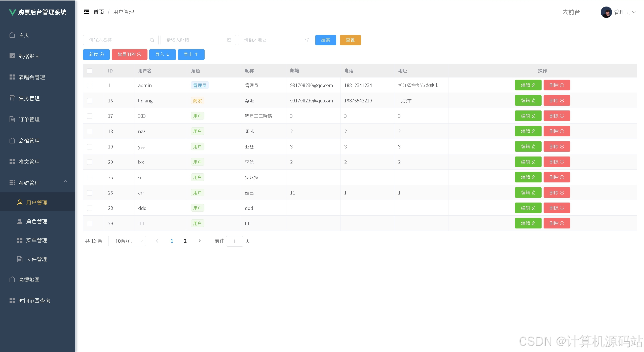Click the grid icon beside 系统管理
Image resolution: width=644 pixels, height=352 pixels.
[x=12, y=183]
